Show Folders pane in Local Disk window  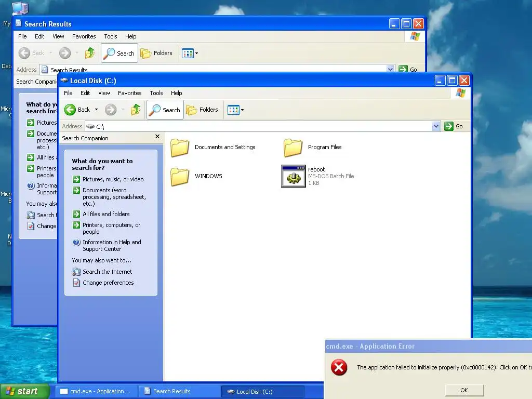[202, 110]
